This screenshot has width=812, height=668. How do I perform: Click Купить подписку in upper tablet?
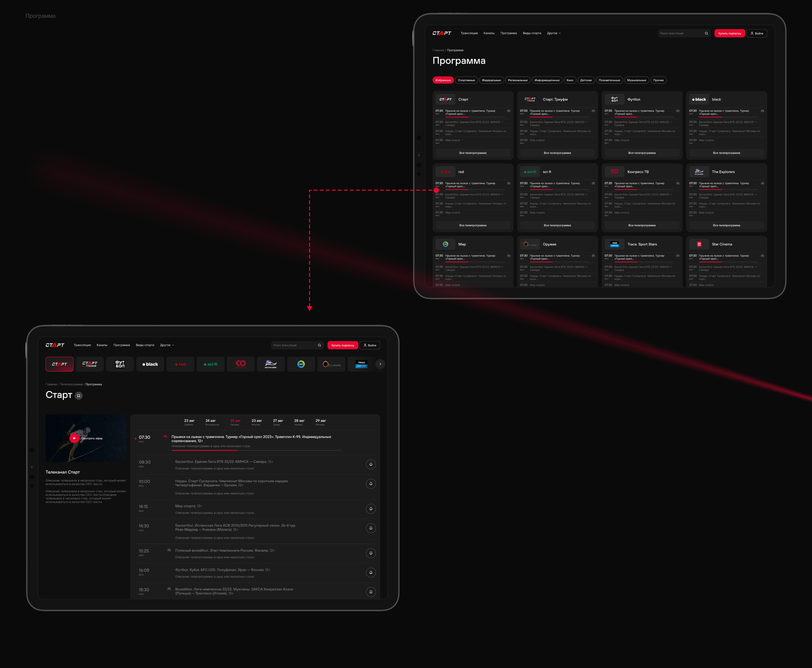point(729,33)
